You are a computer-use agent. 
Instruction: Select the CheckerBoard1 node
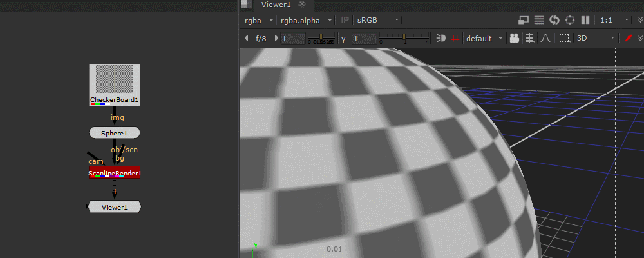[x=115, y=85]
